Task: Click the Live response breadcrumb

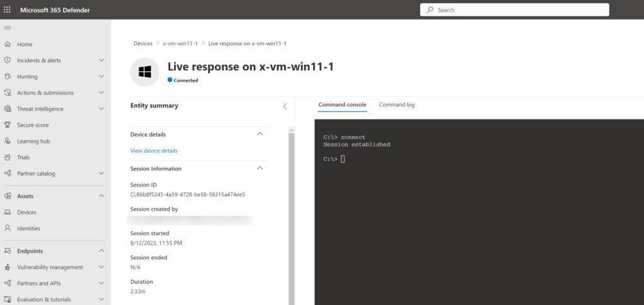Action: pyautogui.click(x=247, y=43)
